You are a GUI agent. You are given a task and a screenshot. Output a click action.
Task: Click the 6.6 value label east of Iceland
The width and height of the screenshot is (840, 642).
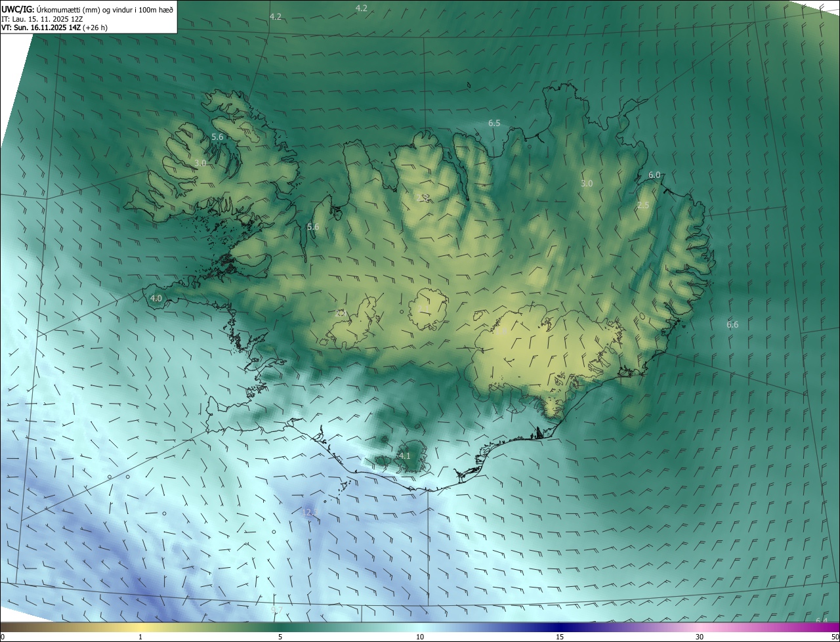[x=732, y=325]
